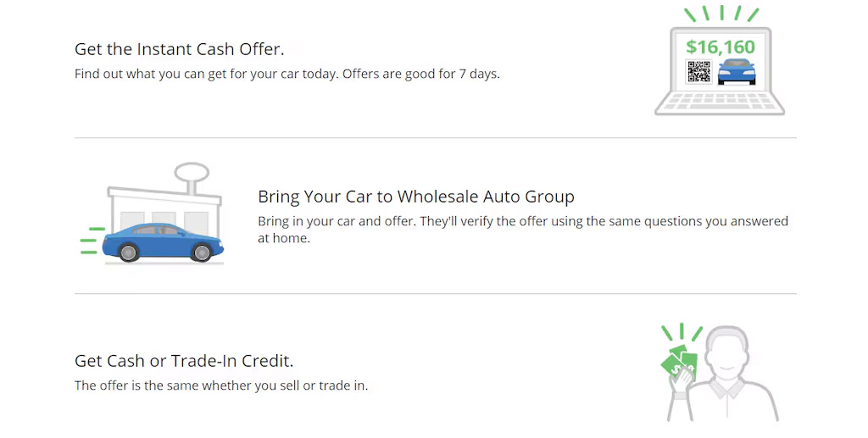Click the "Get the Instant Cash Offer." heading
This screenshot has height=438, width=868.
click(179, 49)
